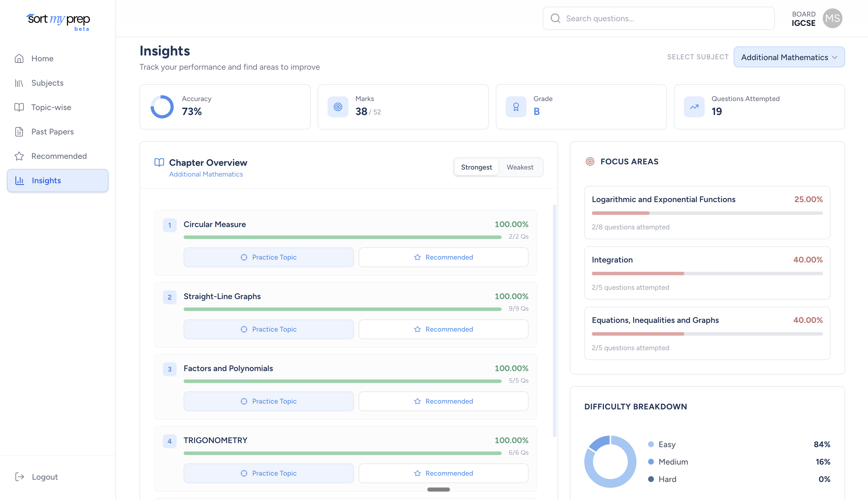The image size is (868, 500).
Task: Click the MS profile avatar
Action: coord(832,18)
